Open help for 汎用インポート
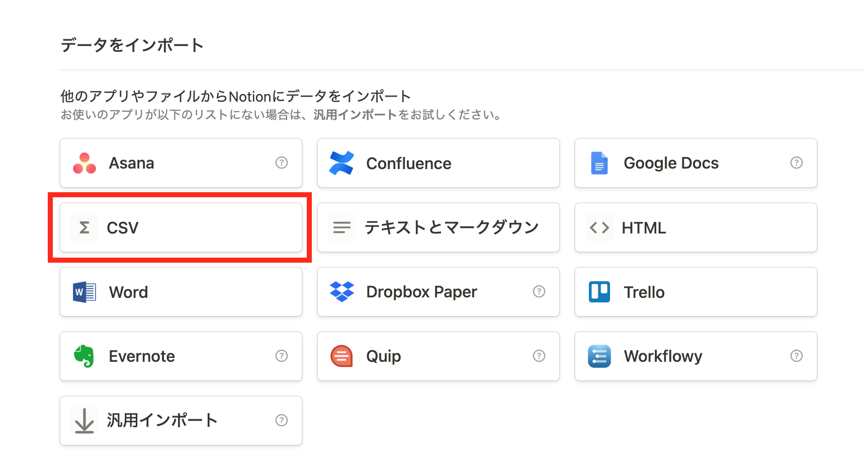868x475 pixels. (x=282, y=420)
